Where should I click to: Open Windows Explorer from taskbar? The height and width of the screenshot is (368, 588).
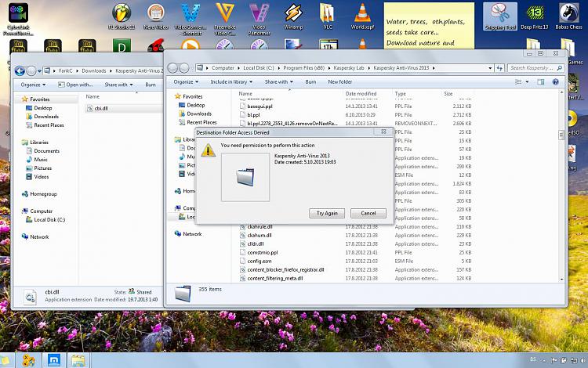click(x=78, y=360)
